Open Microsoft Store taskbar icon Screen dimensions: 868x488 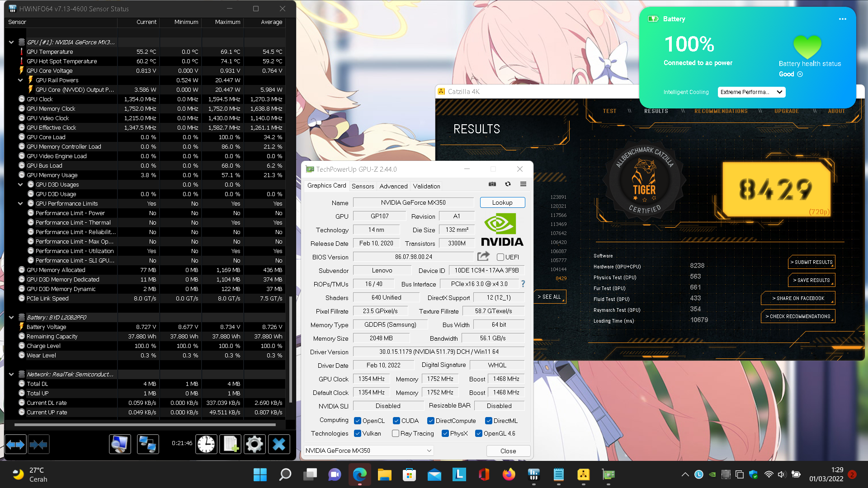[409, 474]
